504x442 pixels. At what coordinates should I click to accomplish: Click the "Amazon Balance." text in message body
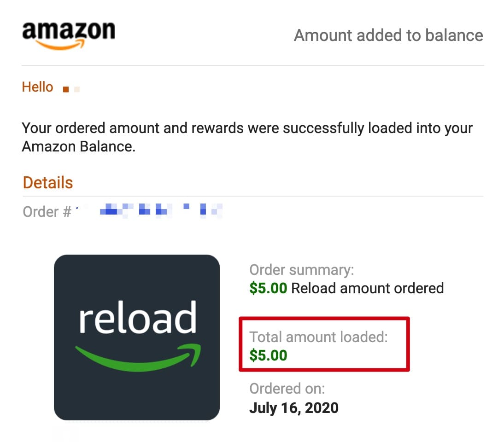(x=78, y=146)
